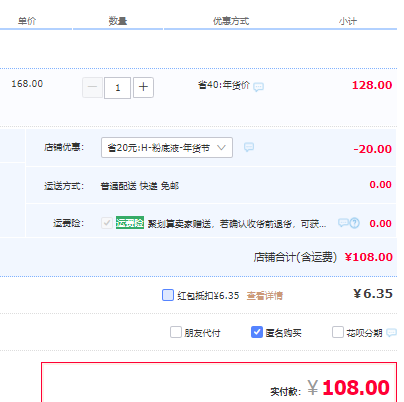Click the comment icon beside 花呗分期
This screenshot has height=402, width=404.
click(391, 332)
